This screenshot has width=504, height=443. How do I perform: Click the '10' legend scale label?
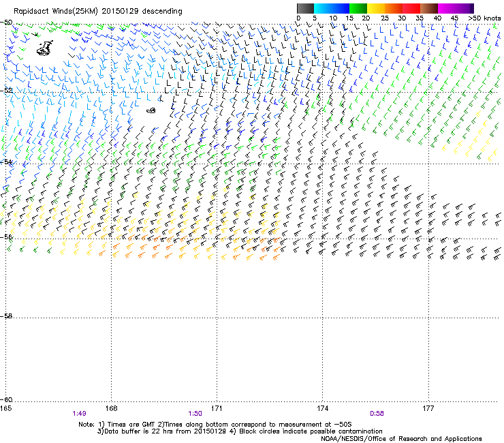(x=333, y=18)
